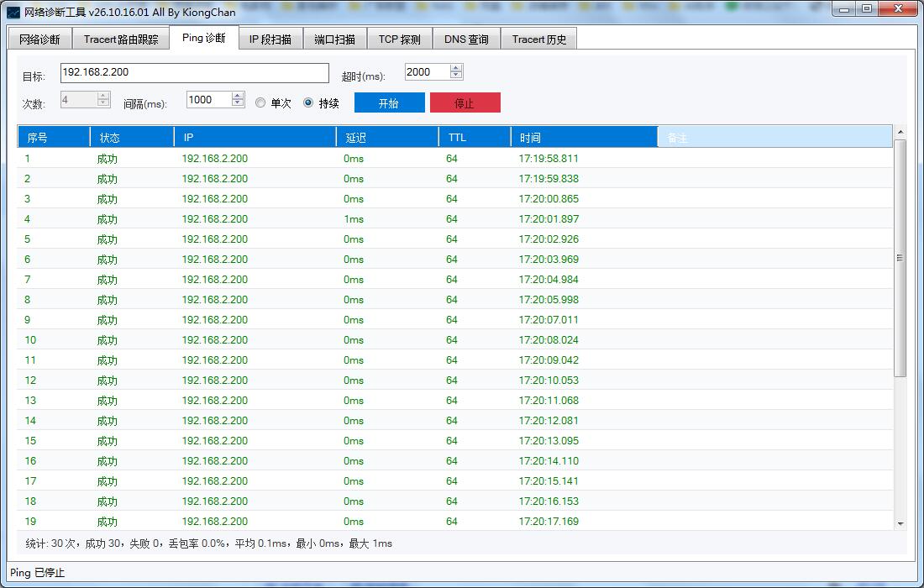Screen dimensions: 924x588
Task: Click the blue 开始 button
Action: 389,102
